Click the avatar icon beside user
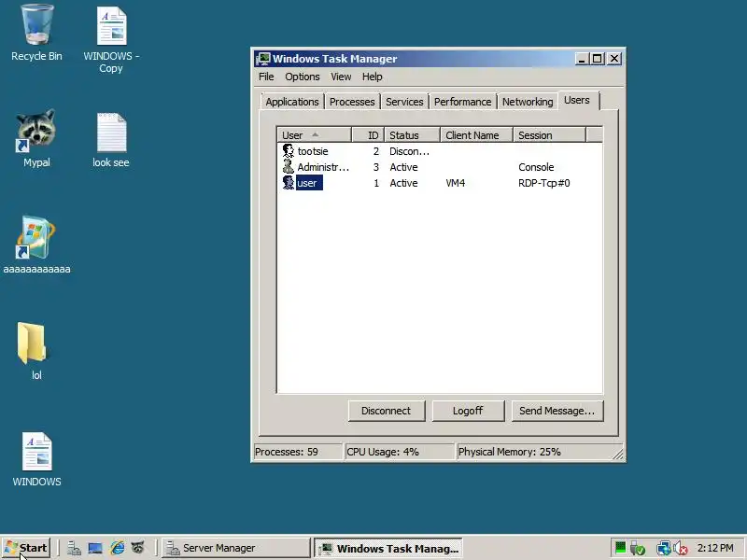 tap(289, 183)
